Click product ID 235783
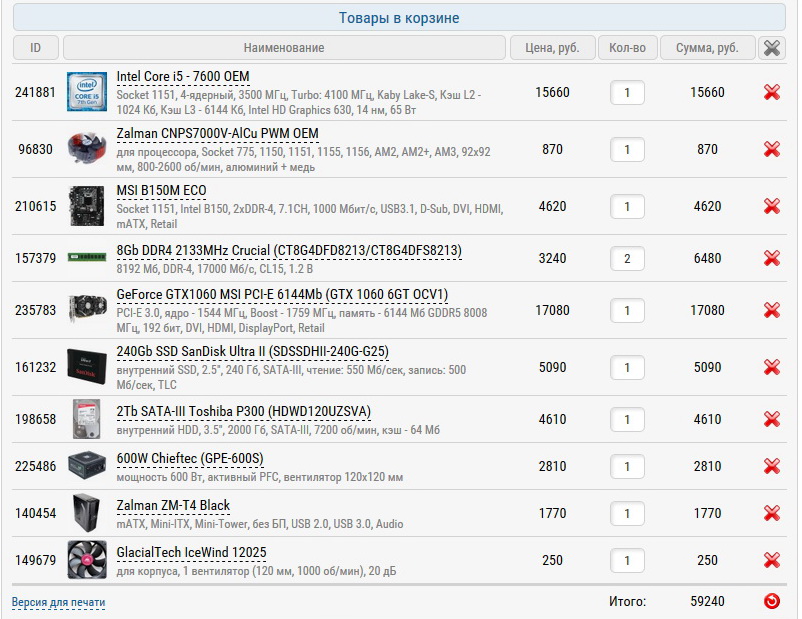Screen dimensions: 802x619 (35, 310)
